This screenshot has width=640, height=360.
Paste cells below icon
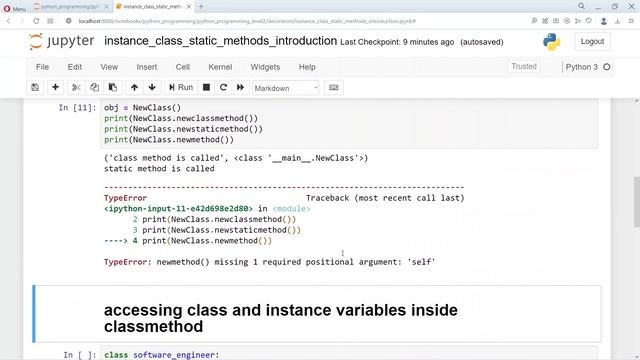(x=113, y=87)
